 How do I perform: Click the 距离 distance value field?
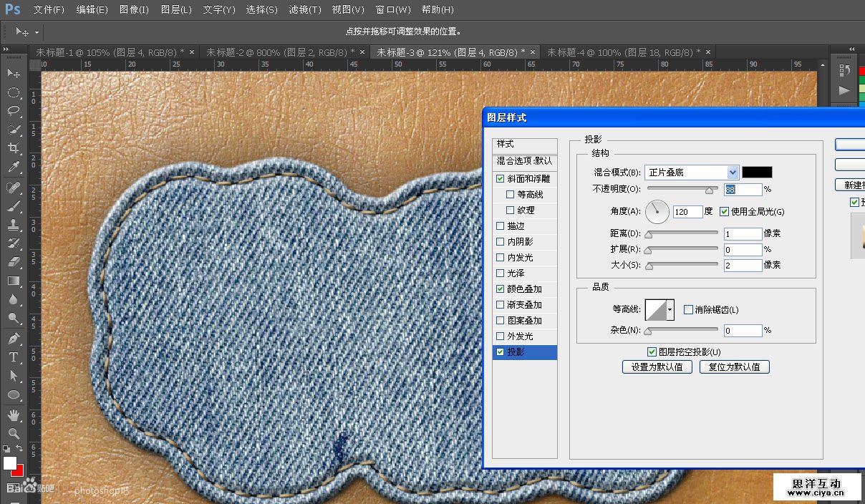coord(743,234)
